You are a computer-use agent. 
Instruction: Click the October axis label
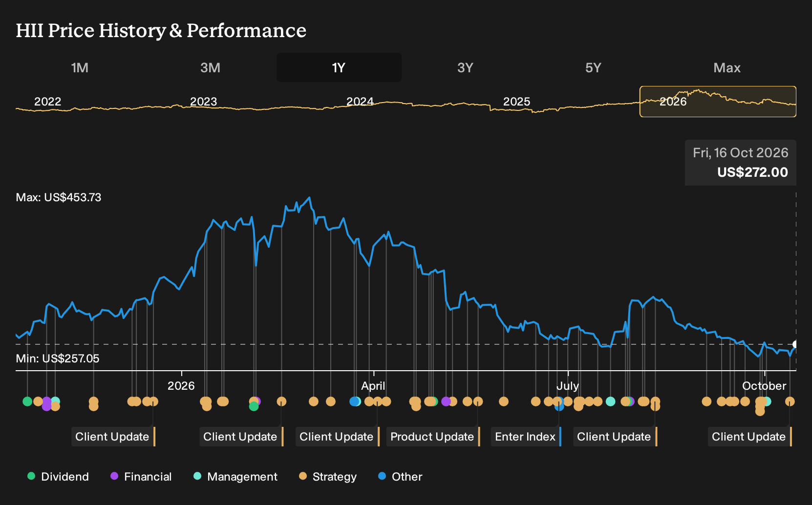[764, 386]
